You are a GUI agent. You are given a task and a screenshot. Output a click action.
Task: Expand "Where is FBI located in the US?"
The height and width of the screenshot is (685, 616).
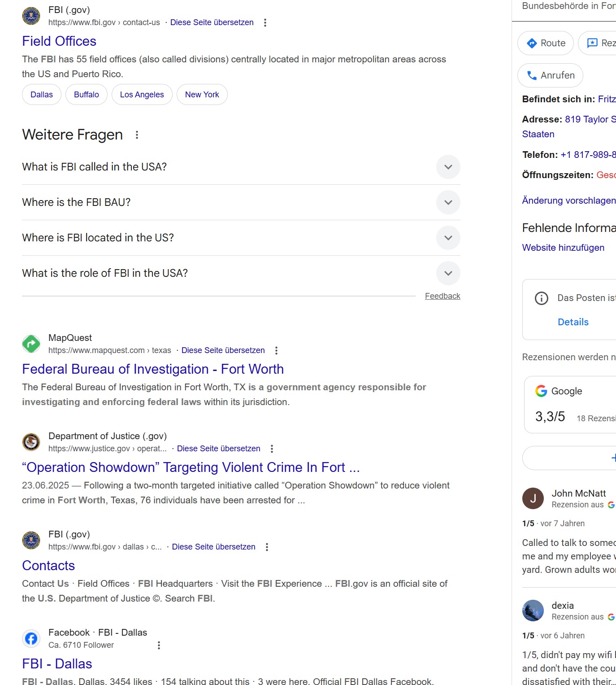pos(241,238)
